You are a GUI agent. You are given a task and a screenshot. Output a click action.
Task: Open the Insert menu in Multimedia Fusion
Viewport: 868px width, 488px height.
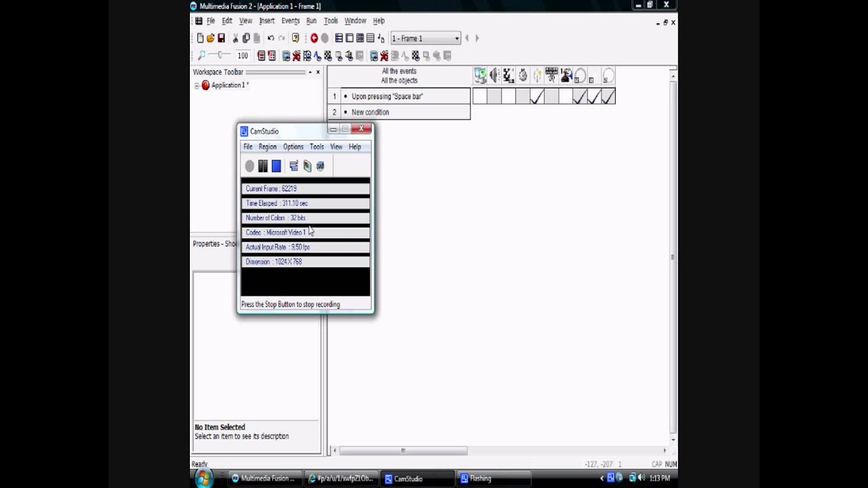267,21
